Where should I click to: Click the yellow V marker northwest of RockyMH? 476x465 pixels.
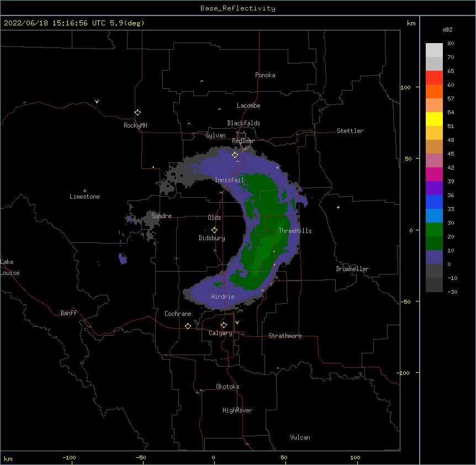[x=97, y=102]
